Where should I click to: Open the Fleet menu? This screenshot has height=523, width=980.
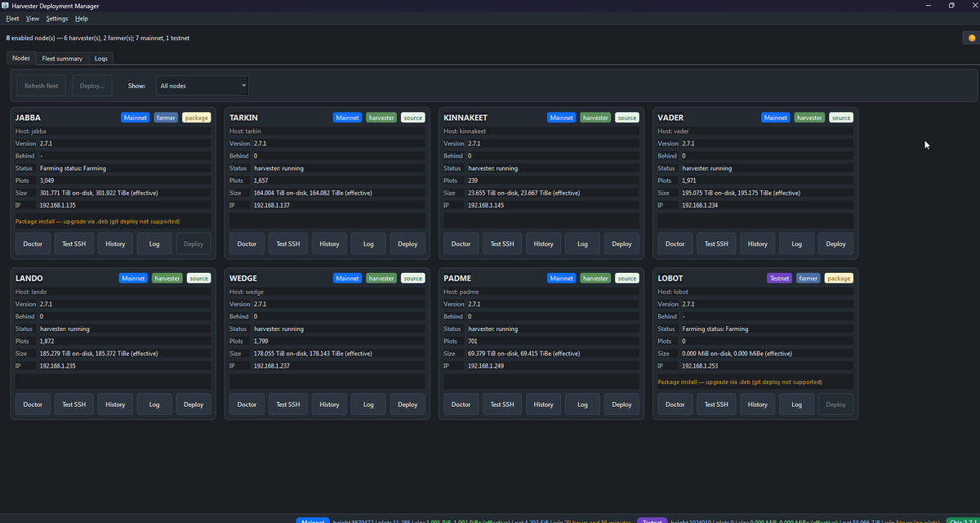tap(12, 18)
